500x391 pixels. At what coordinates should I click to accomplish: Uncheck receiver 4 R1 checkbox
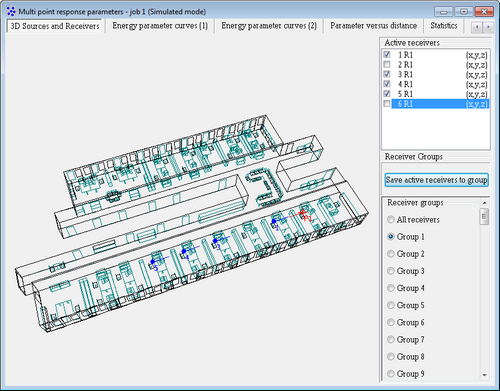(387, 84)
